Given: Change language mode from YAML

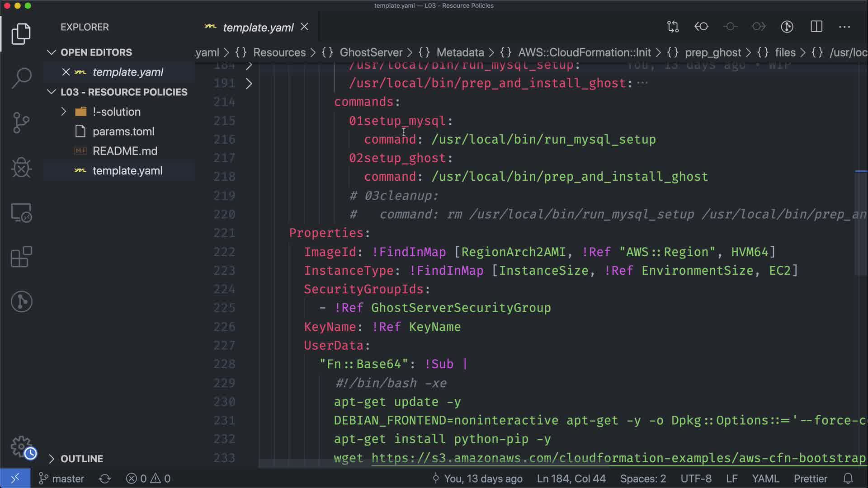Looking at the screenshot, I should tap(765, 479).
